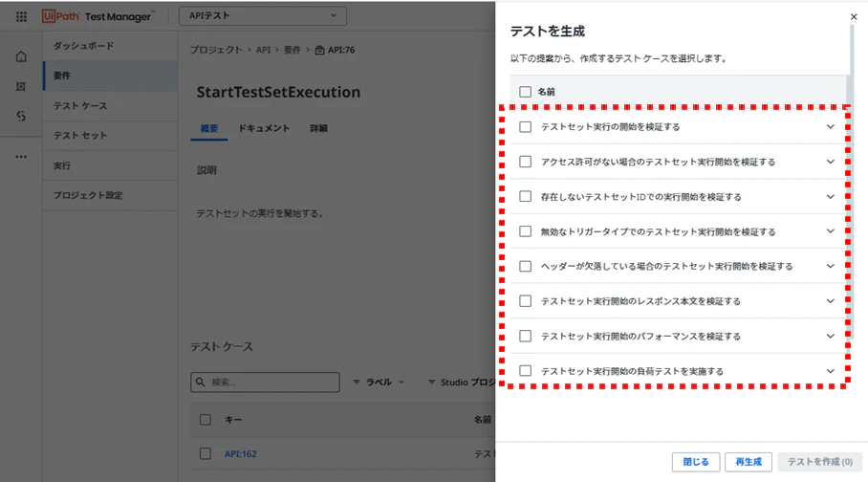Click the UiPath Test Manager logo
The height and width of the screenshot is (482, 868).
98,16
